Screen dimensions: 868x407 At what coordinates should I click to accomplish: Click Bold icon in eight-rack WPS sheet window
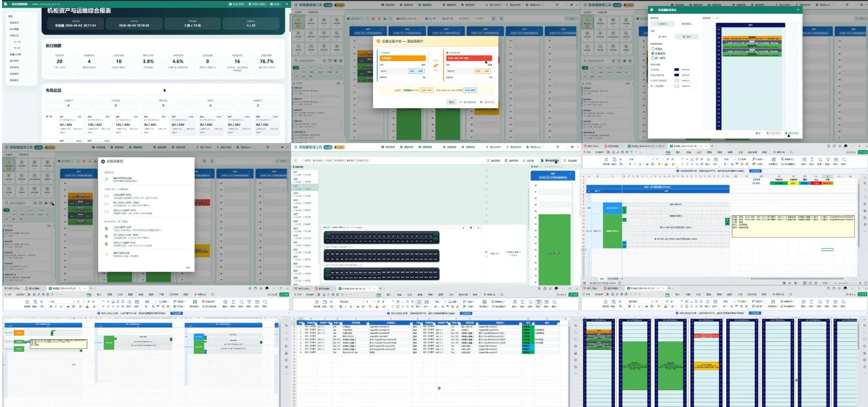(630, 306)
